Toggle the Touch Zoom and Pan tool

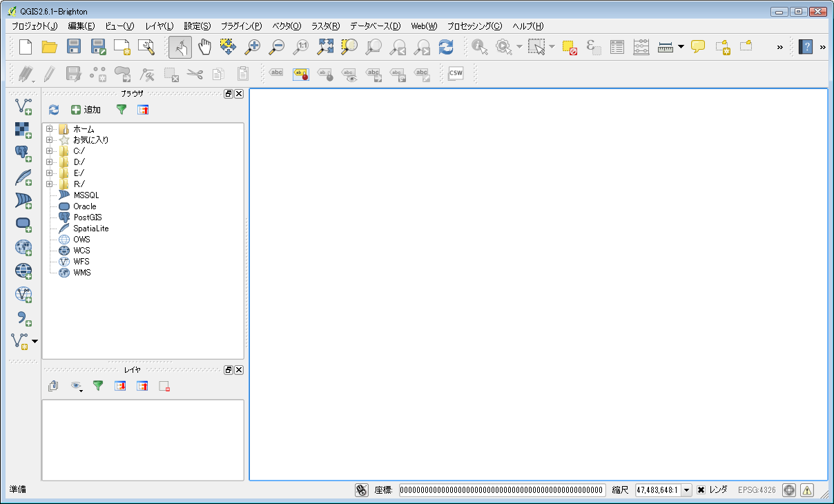click(x=180, y=47)
